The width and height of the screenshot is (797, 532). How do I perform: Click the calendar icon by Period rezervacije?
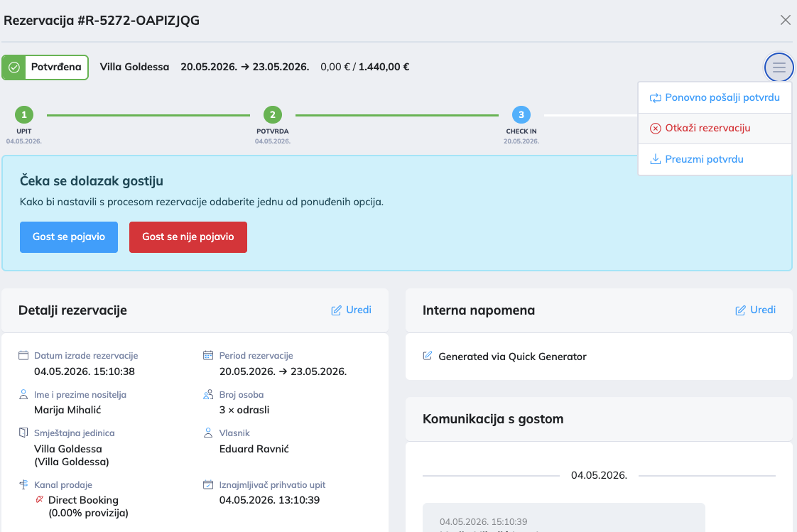(x=208, y=355)
